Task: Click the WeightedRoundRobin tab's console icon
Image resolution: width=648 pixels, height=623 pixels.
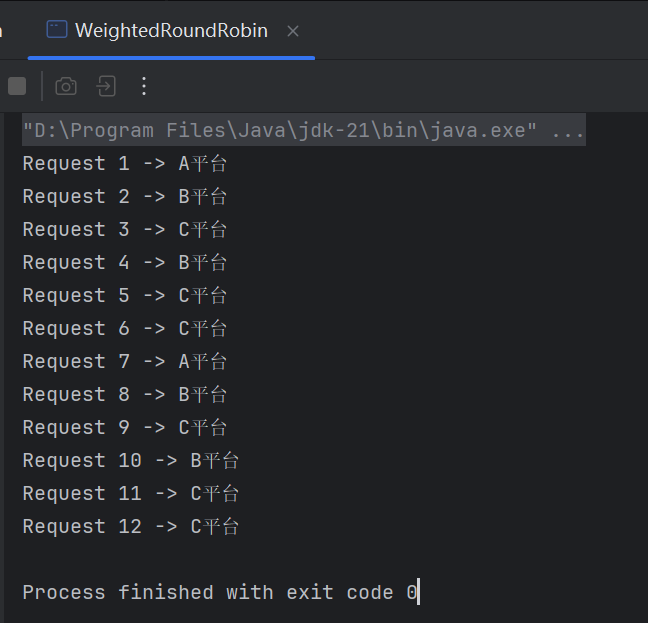Action: (57, 30)
